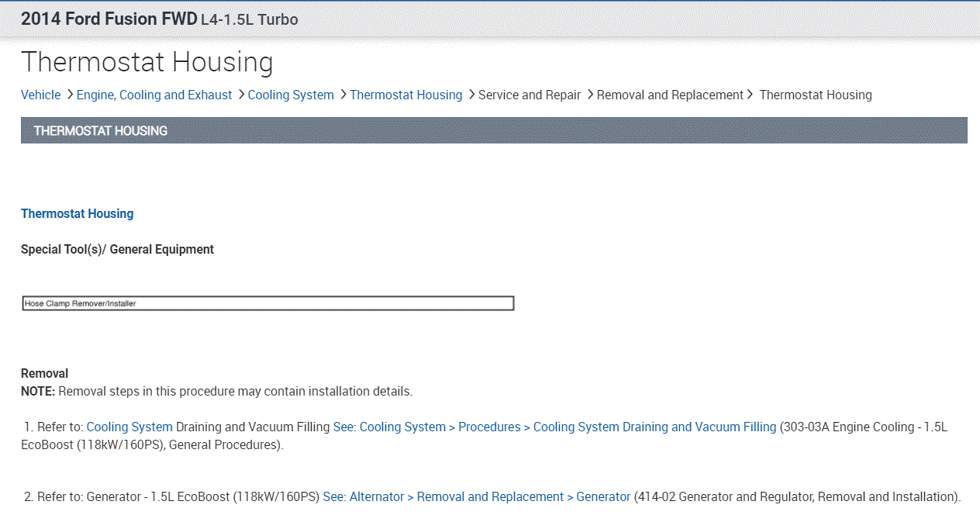Image resolution: width=980 pixels, height=529 pixels.
Task: Click chevron before Service and Repair
Action: 472,95
